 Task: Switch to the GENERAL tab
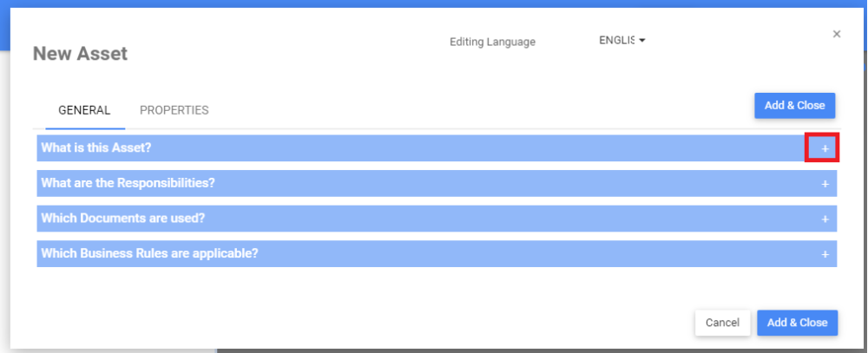(x=84, y=110)
